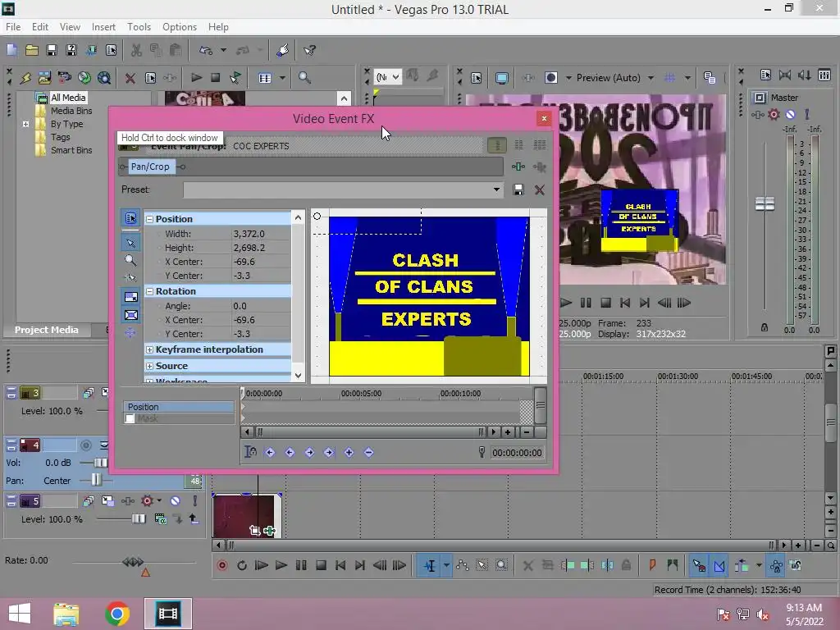Viewport: 840px width, 630px height.
Task: Collapse the Position property group
Action: (x=150, y=219)
